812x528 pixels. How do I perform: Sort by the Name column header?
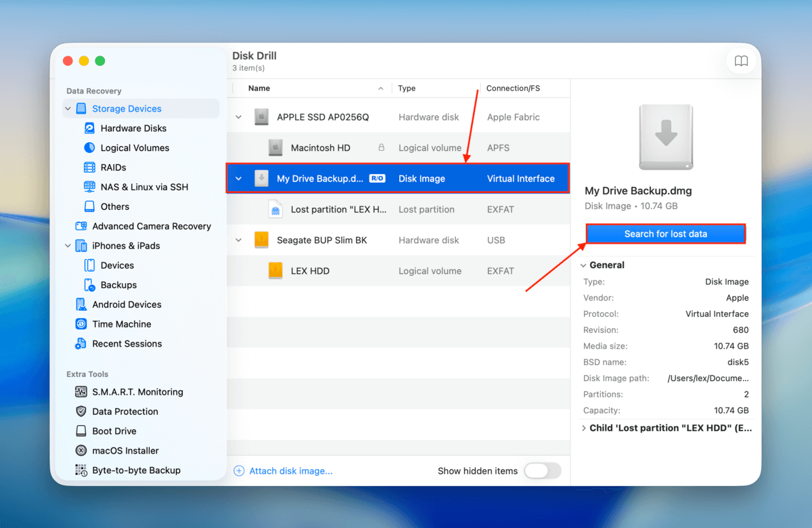point(260,88)
